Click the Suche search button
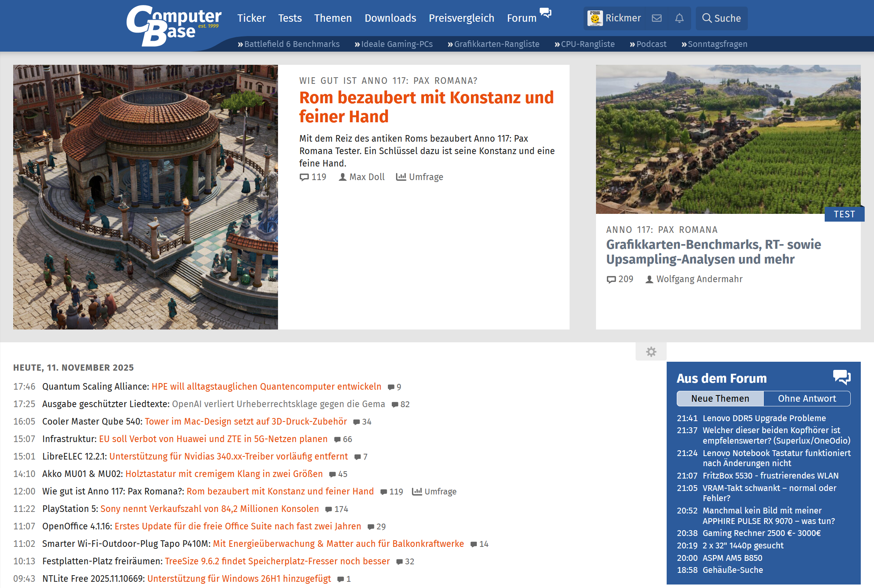The width and height of the screenshot is (874, 588). [x=721, y=18]
